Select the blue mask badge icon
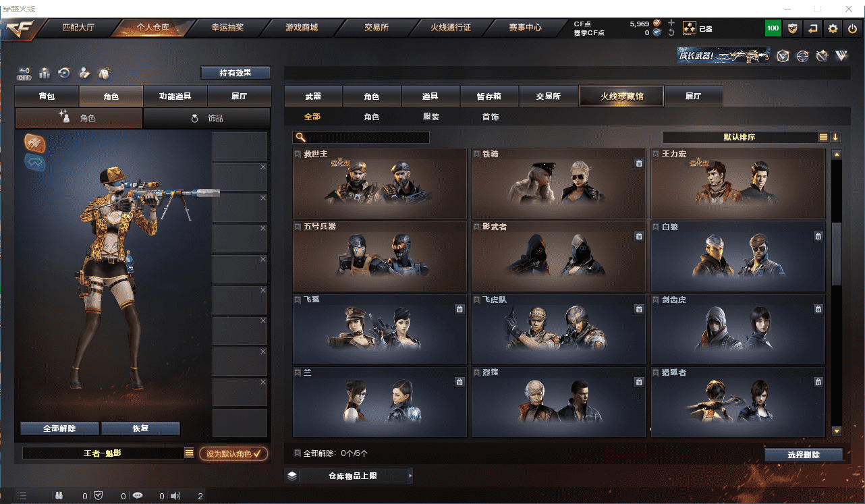Screen dimensions: 865x504 pos(34,161)
